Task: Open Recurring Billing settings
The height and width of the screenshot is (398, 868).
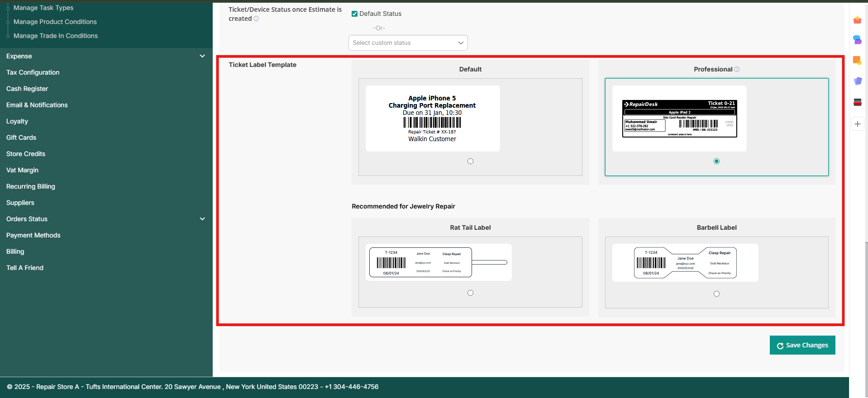Action: pyautogui.click(x=31, y=186)
